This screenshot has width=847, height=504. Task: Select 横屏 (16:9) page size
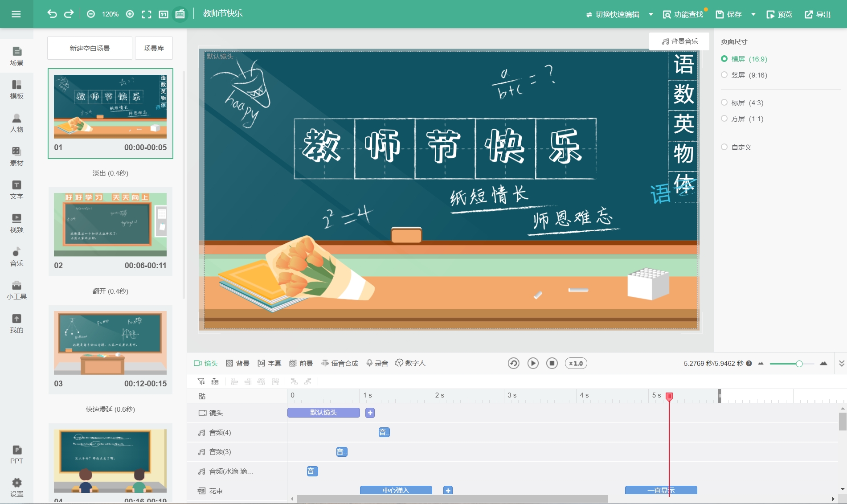744,59
